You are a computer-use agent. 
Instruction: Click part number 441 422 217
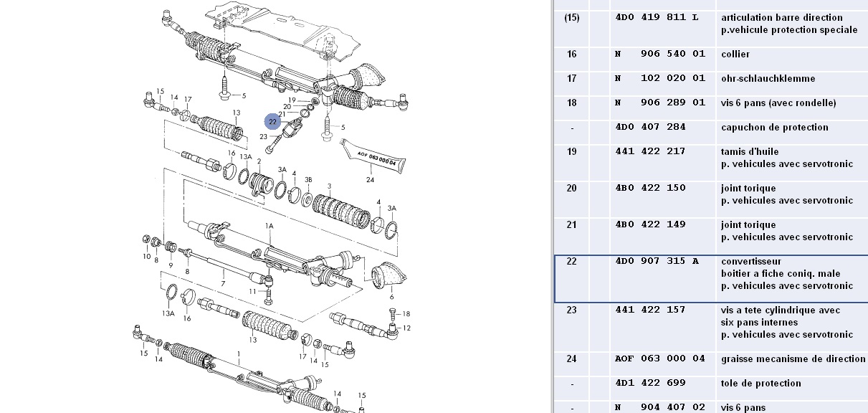pos(650,151)
